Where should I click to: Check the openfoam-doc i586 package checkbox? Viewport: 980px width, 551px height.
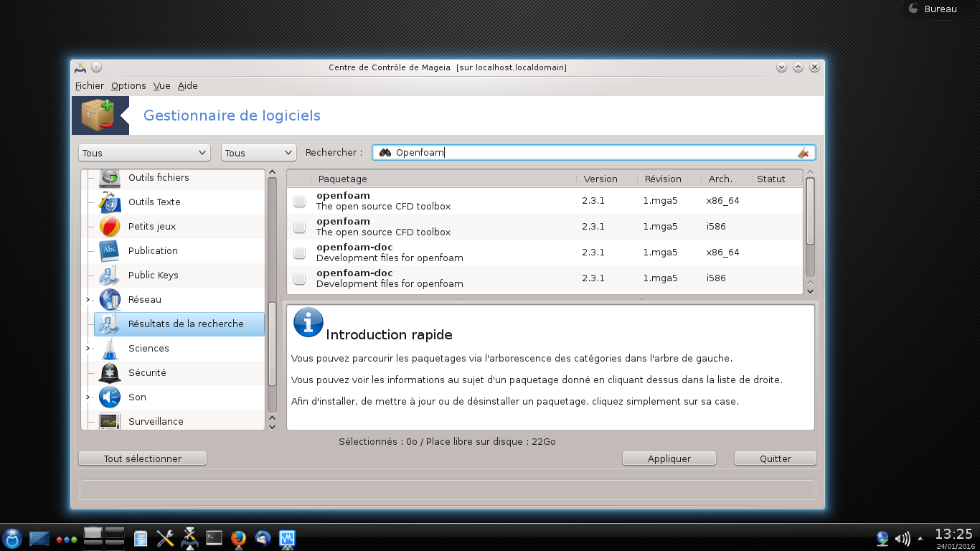[299, 279]
